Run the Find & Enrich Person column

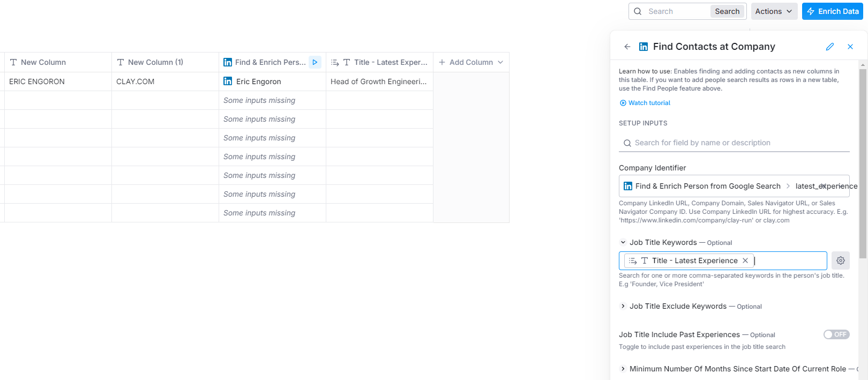(x=315, y=62)
